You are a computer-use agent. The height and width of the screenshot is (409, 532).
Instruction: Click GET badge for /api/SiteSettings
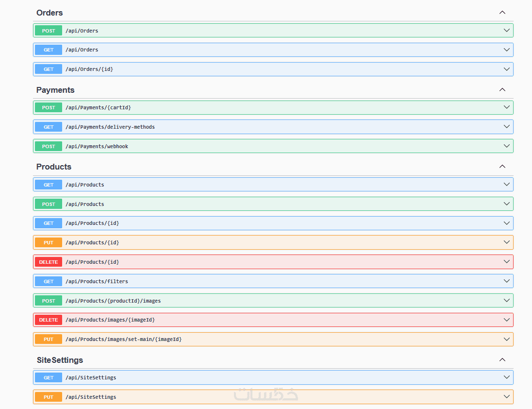coord(49,377)
